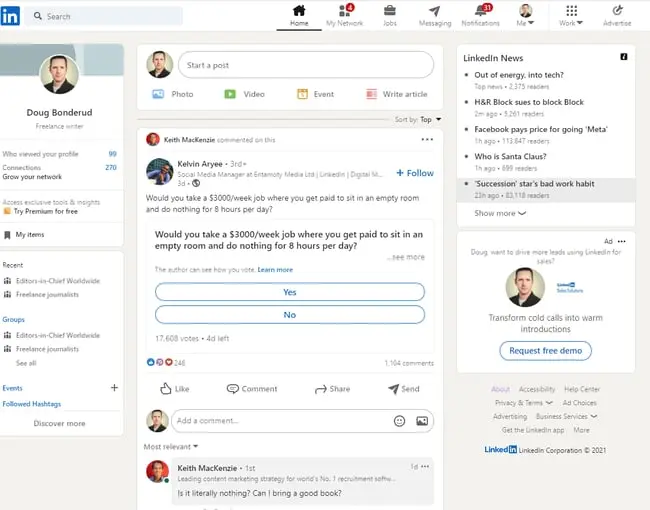
Task: Open the Groups link
Action: pyautogui.click(x=13, y=320)
